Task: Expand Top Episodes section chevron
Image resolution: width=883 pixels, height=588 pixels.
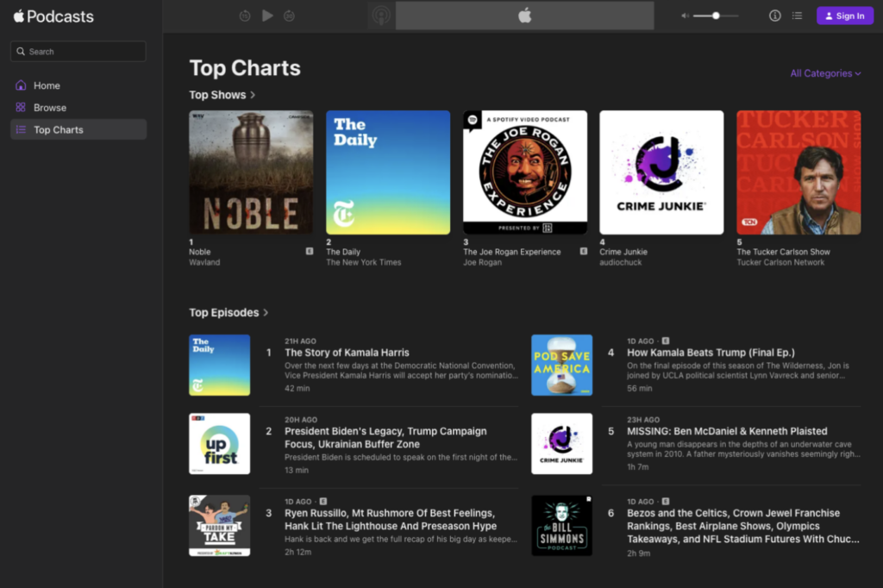Action: (x=266, y=313)
